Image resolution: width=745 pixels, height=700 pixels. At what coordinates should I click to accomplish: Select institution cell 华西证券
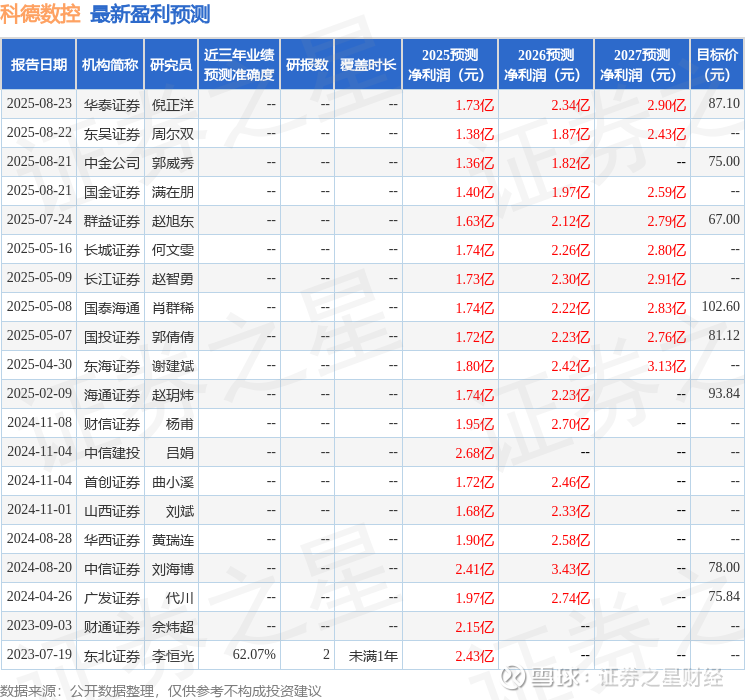coord(112,540)
